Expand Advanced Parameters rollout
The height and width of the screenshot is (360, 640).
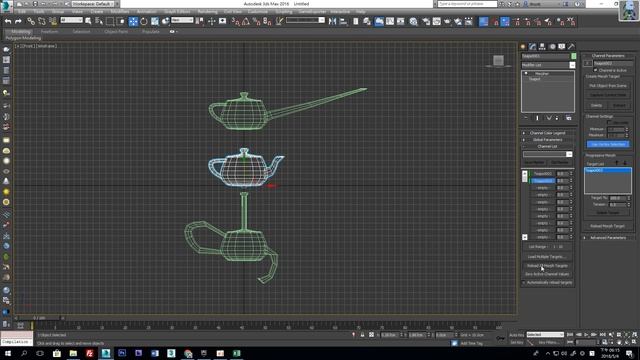(608, 238)
